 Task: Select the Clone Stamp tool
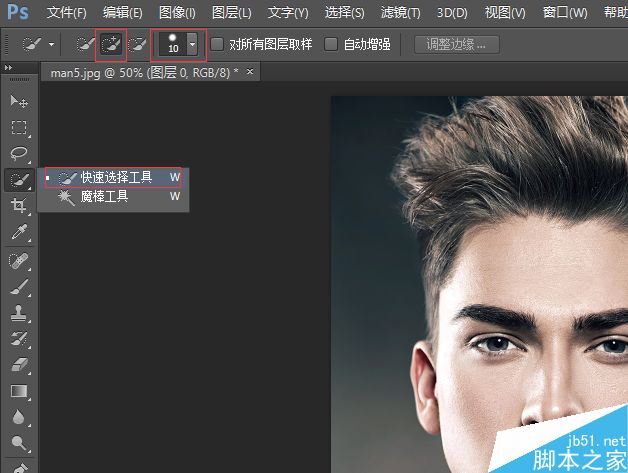point(18,313)
